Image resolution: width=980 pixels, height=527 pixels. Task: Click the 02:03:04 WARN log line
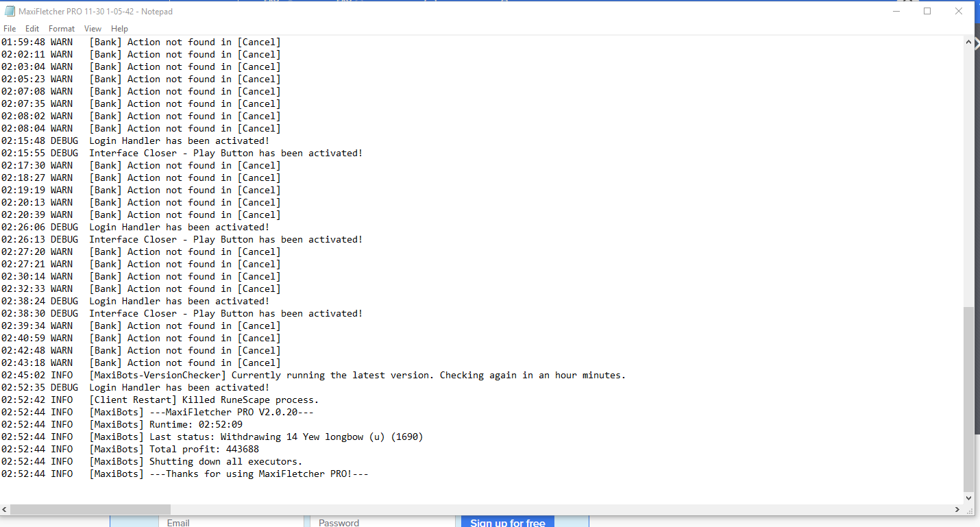tap(141, 66)
